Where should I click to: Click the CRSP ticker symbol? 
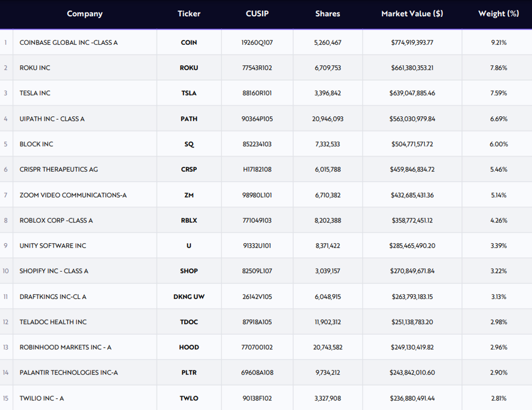point(189,170)
